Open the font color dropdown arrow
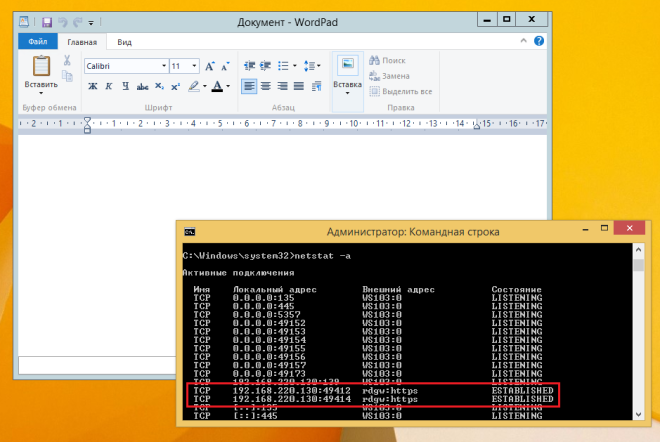 click(228, 87)
